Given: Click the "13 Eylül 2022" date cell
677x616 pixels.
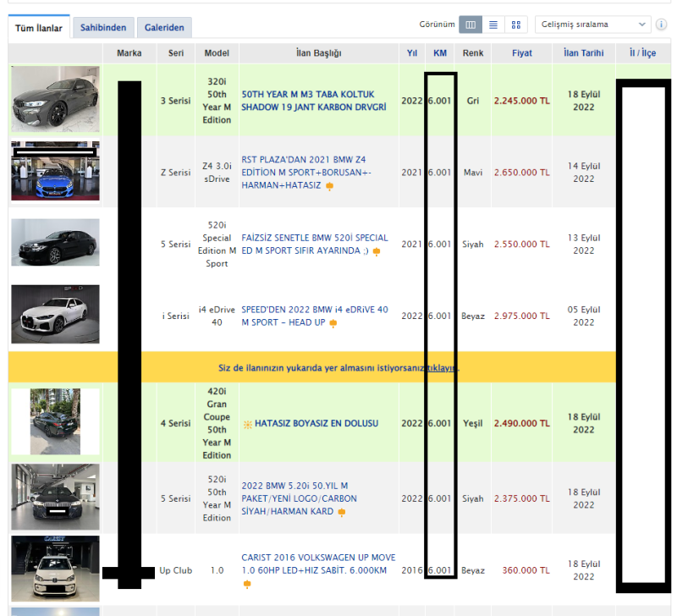Looking at the screenshot, I should tap(584, 244).
